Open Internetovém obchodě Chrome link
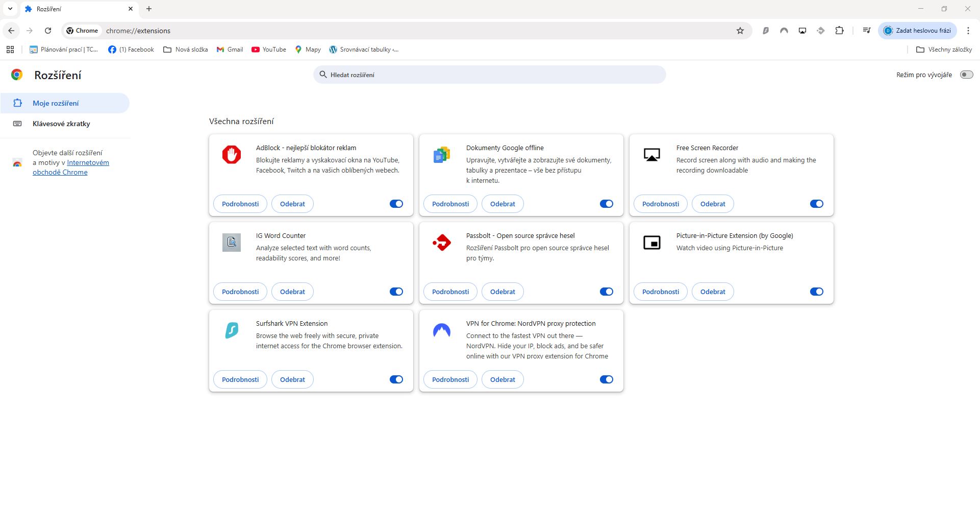The image size is (980, 529). 71,167
